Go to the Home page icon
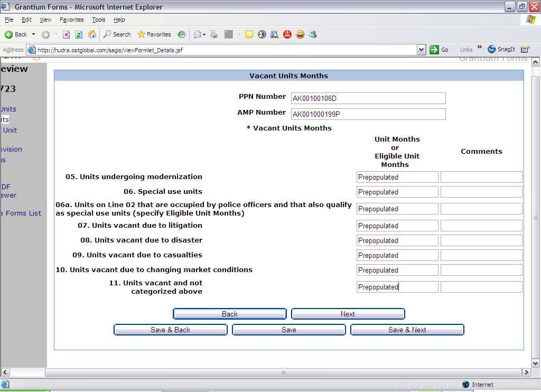 92,34
